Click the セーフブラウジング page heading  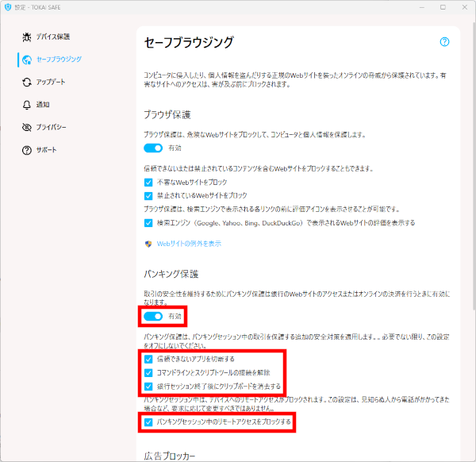(189, 42)
